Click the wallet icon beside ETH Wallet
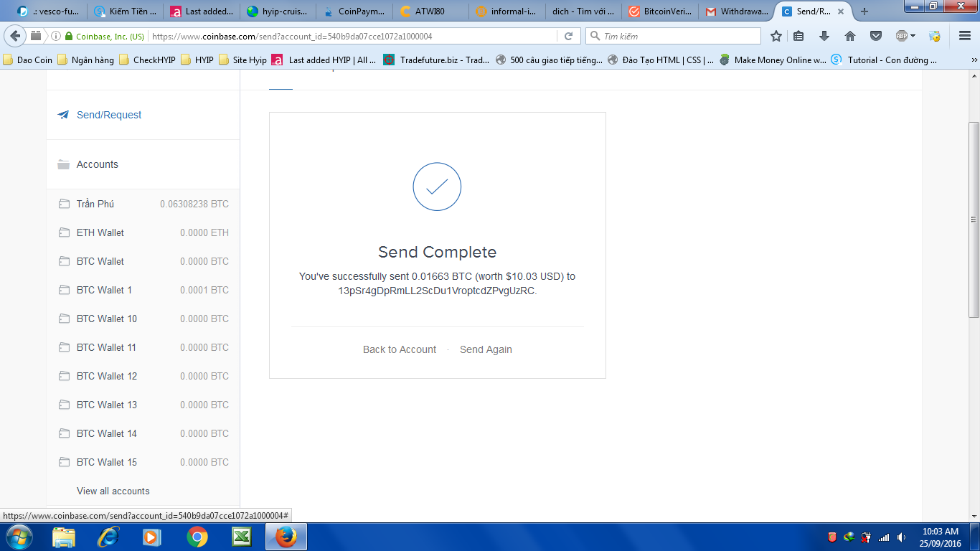 tap(64, 232)
